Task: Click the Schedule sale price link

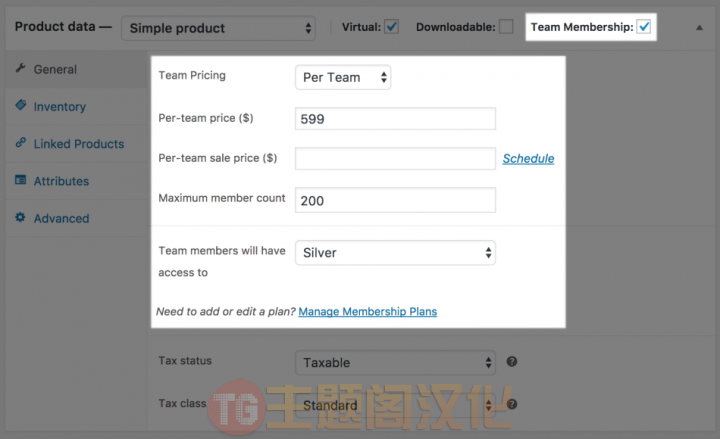Action: tap(528, 158)
